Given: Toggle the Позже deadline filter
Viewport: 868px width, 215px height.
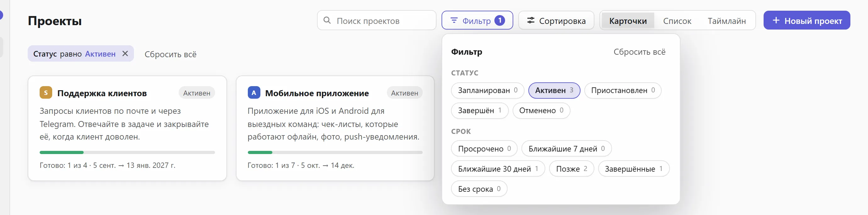Looking at the screenshot, I should [571, 169].
